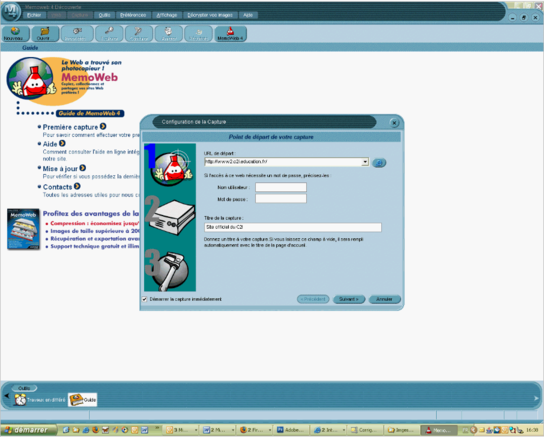Close the Configuration de la Capture dialog
This screenshot has width=544, height=437.
click(x=394, y=123)
